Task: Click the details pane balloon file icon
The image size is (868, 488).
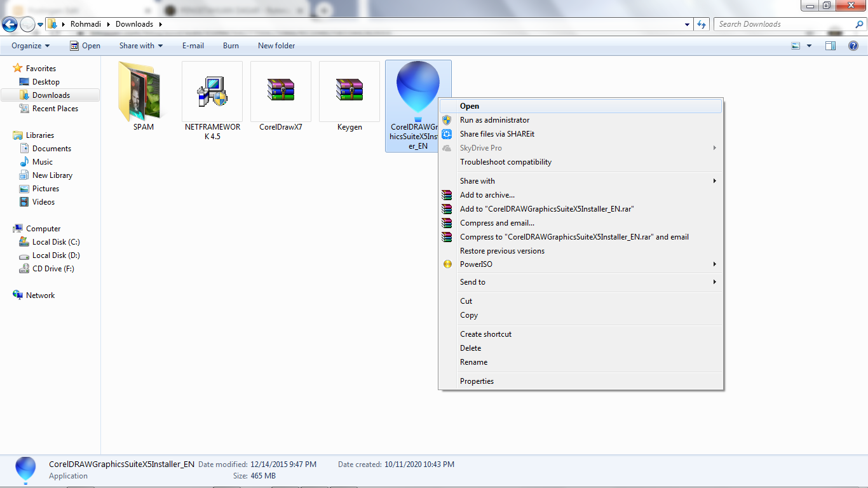Action: click(25, 470)
